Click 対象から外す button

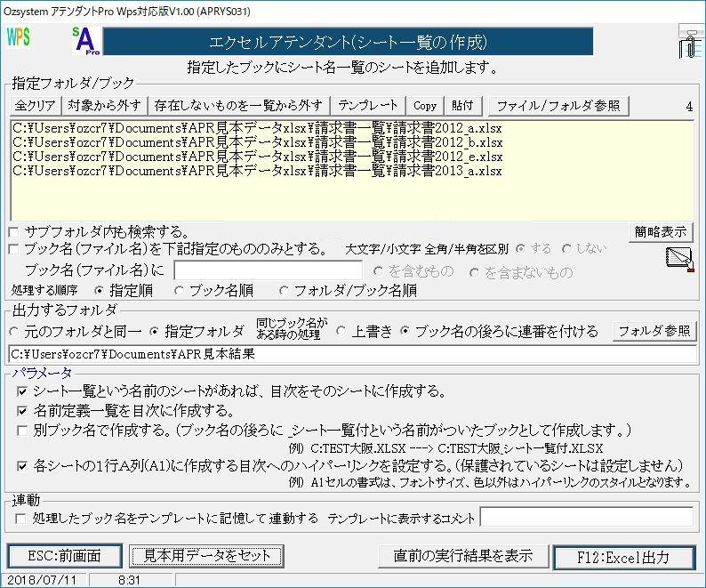(x=104, y=106)
